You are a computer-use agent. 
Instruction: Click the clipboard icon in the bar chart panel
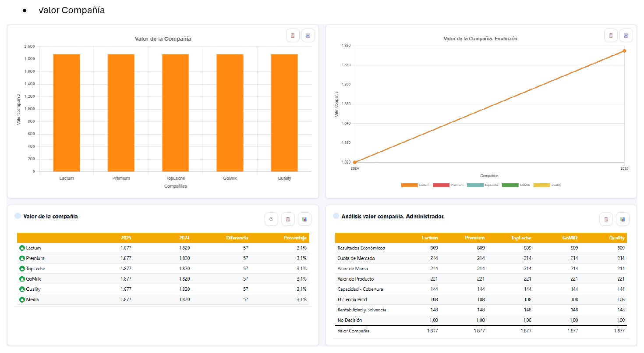(x=293, y=36)
